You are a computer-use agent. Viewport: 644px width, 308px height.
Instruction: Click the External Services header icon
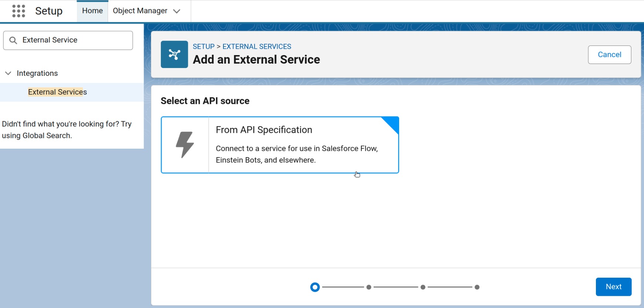[x=174, y=54]
